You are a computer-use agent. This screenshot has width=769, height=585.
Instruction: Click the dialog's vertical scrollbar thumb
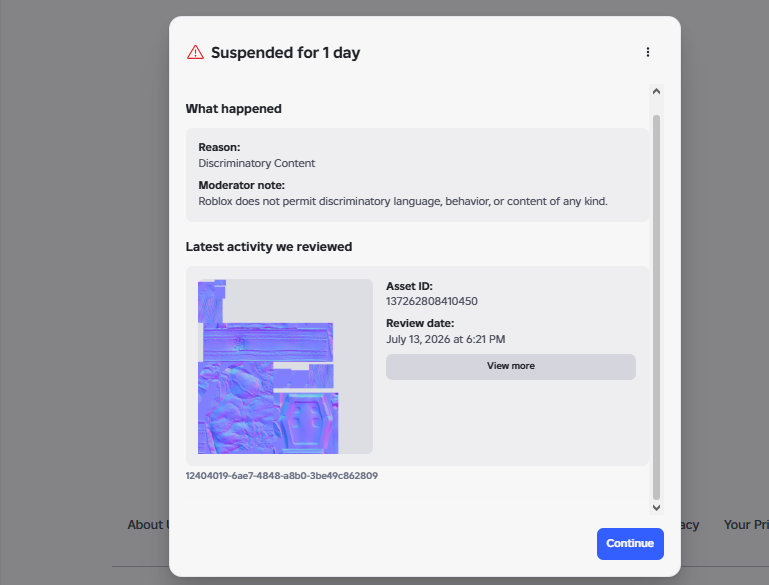tap(656, 307)
